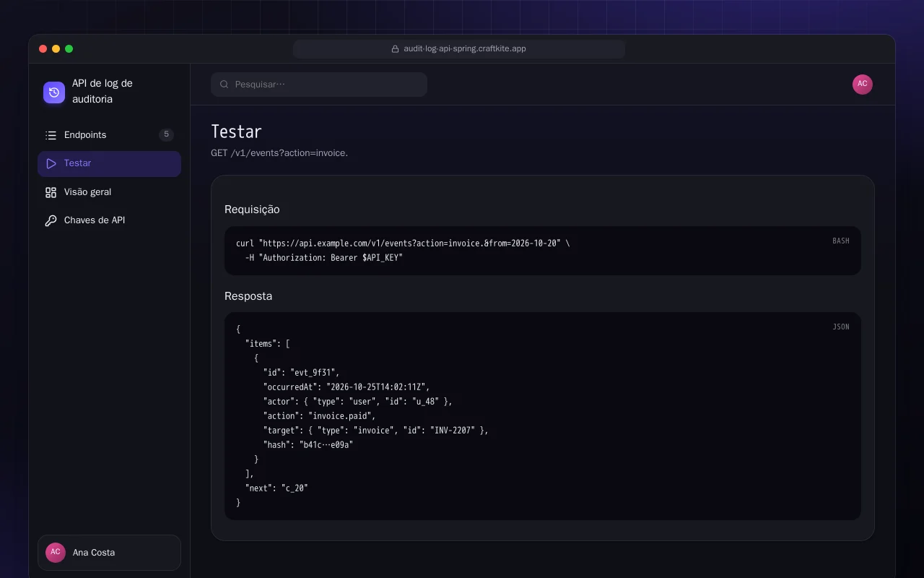Viewport: 924px width, 578px height.
Task: Click the red close window button
Action: [x=43, y=49]
